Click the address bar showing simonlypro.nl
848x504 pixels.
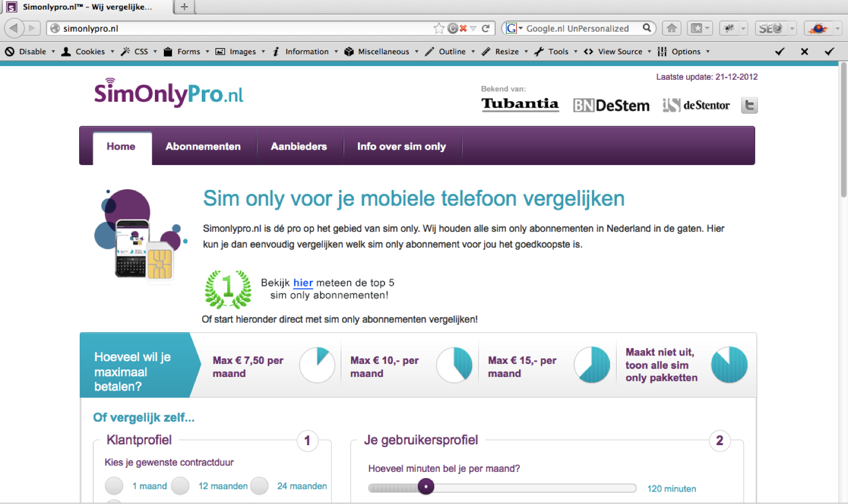pos(243,28)
